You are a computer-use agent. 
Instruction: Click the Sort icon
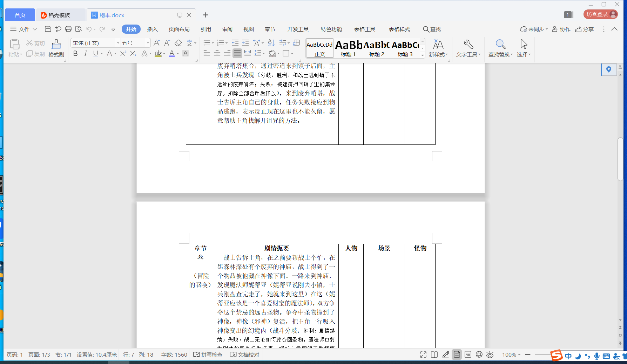[271, 43]
